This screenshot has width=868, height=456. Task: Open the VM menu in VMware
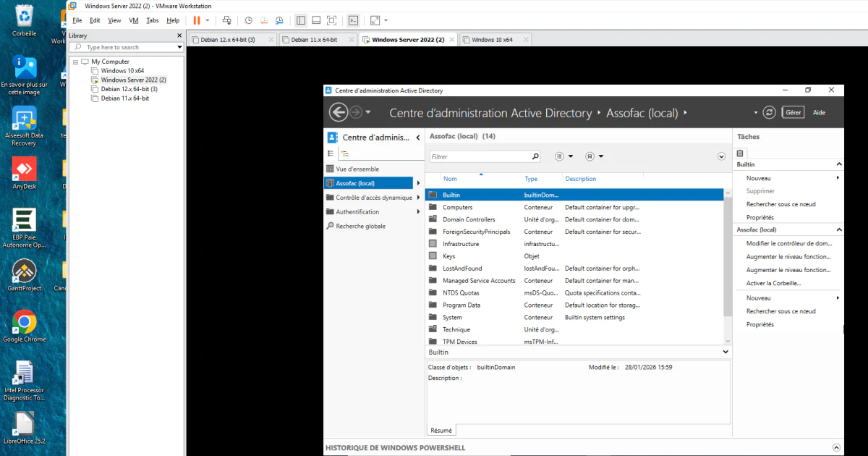[134, 20]
